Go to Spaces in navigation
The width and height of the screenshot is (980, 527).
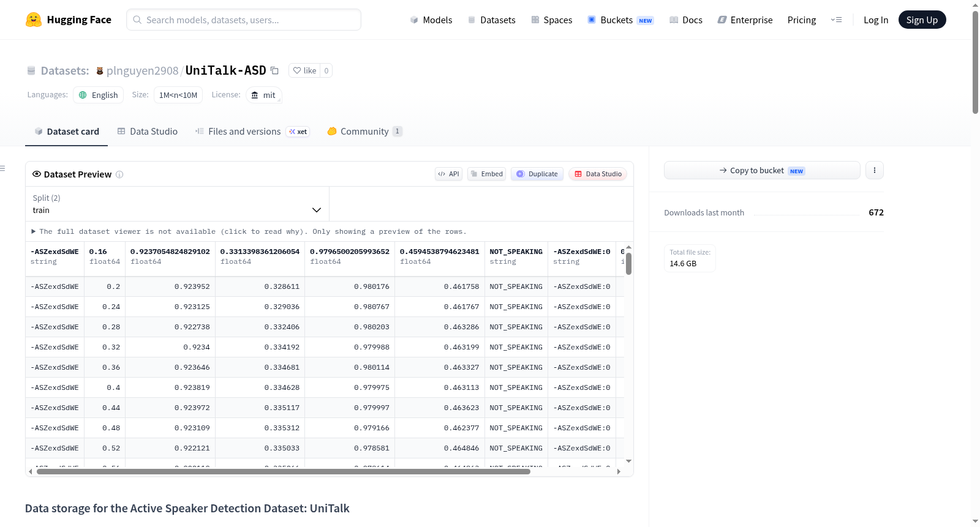point(551,20)
